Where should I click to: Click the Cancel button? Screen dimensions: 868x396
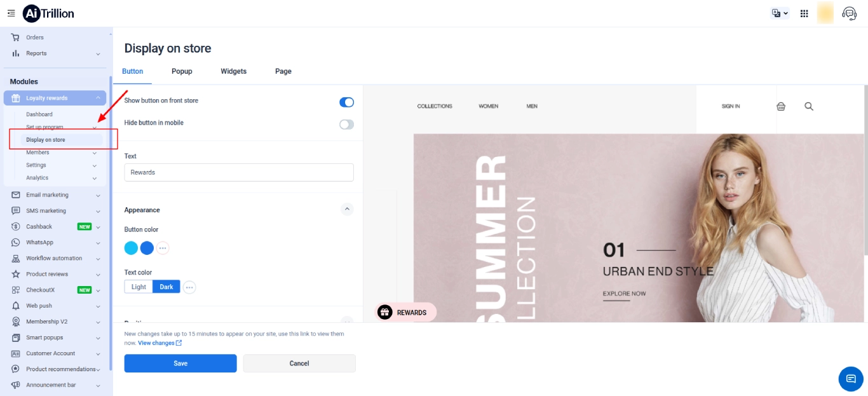(299, 364)
